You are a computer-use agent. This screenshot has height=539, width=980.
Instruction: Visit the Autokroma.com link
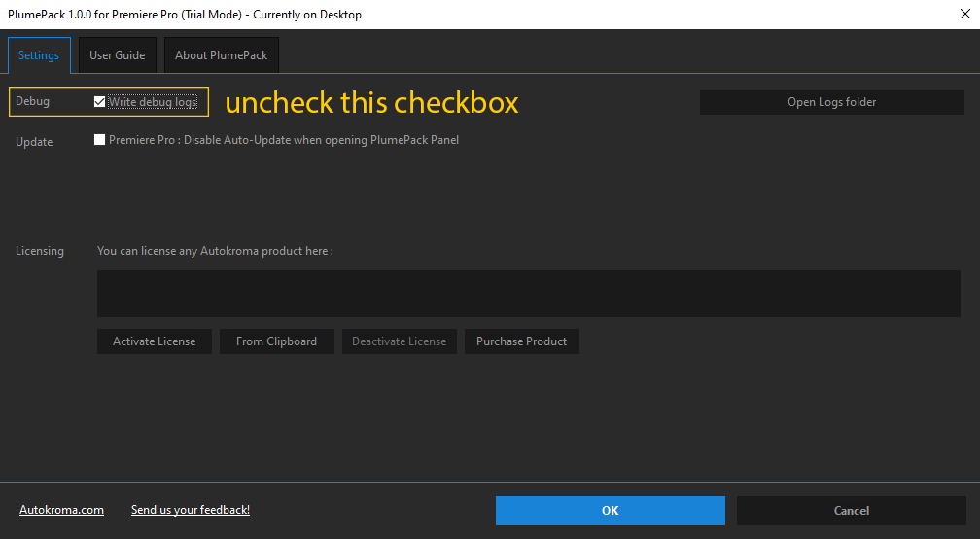[x=61, y=510]
